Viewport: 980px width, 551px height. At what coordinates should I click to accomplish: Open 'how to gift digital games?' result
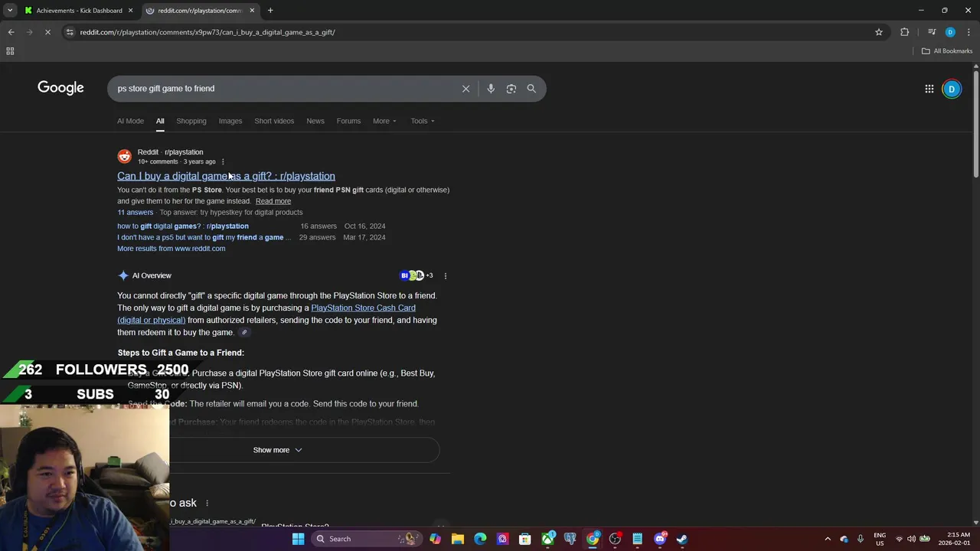click(x=183, y=227)
